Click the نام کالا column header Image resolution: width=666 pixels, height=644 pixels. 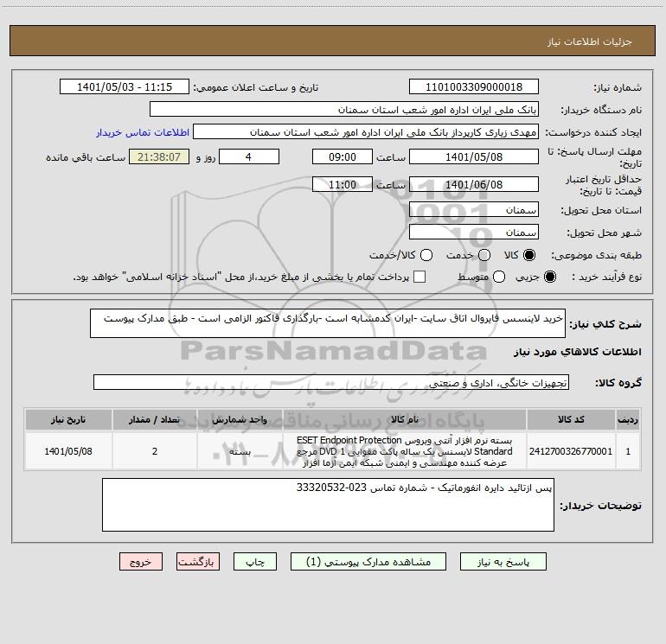point(405,419)
